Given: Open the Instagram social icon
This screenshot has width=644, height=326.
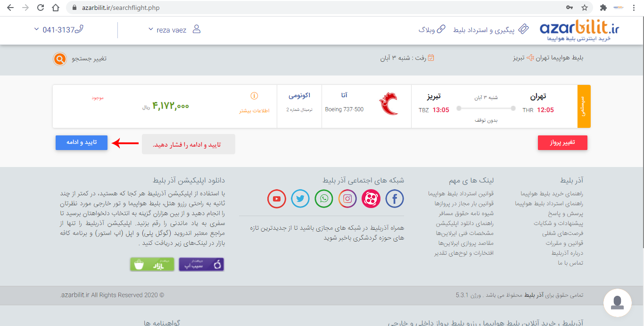Looking at the screenshot, I should (347, 199).
